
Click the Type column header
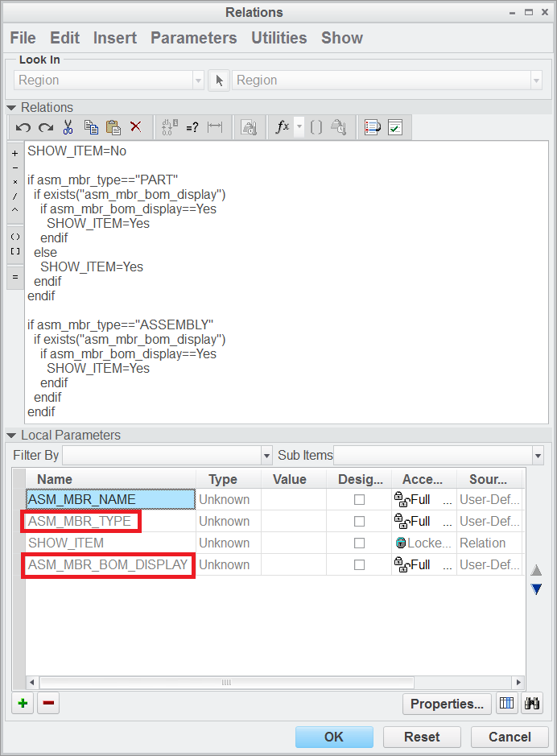tap(229, 479)
